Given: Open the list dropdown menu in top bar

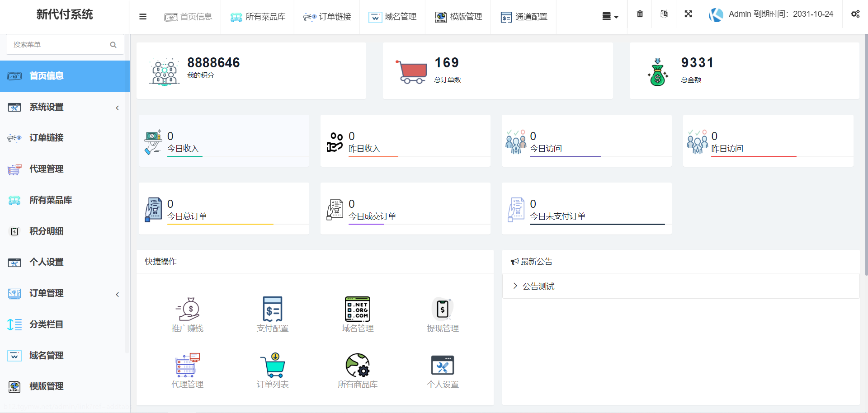Looking at the screenshot, I should [x=610, y=17].
